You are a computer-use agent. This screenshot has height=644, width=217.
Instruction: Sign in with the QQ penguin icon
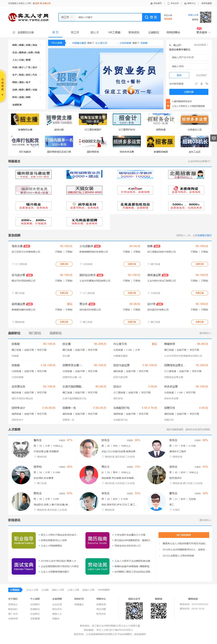(201, 84)
